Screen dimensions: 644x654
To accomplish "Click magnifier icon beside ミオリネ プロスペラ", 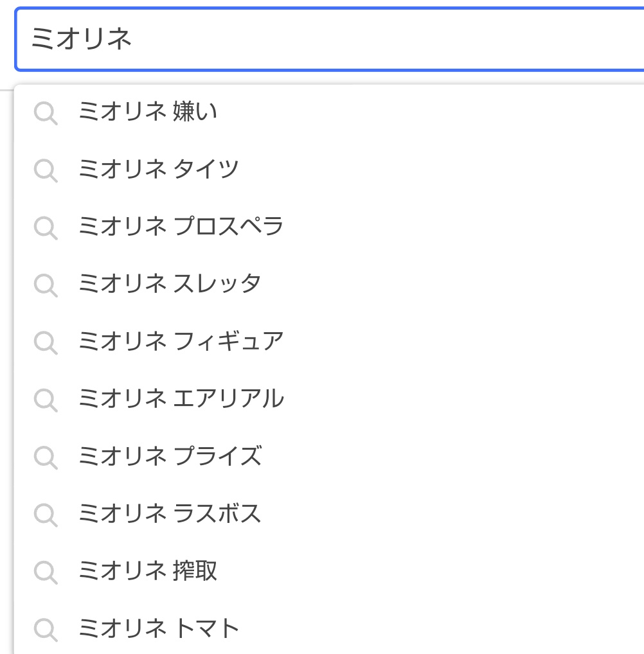I will (x=46, y=227).
